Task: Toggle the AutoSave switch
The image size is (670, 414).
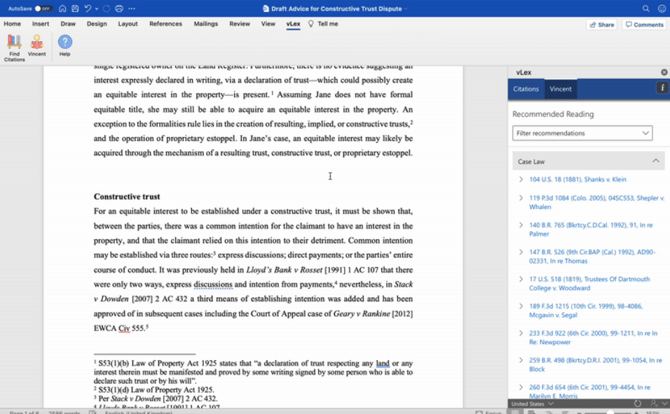Action: 43,9
